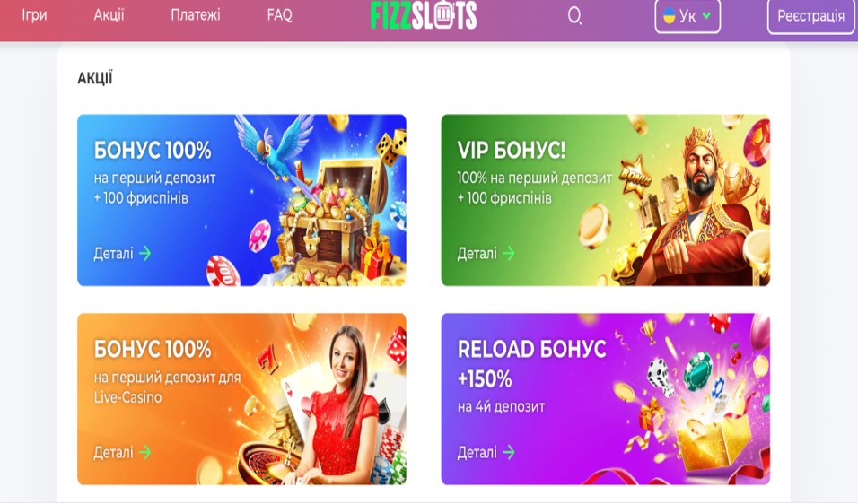Image resolution: width=858 pixels, height=504 pixels.
Task: Click green arrow on Live-Casino banner
Action: click(145, 452)
